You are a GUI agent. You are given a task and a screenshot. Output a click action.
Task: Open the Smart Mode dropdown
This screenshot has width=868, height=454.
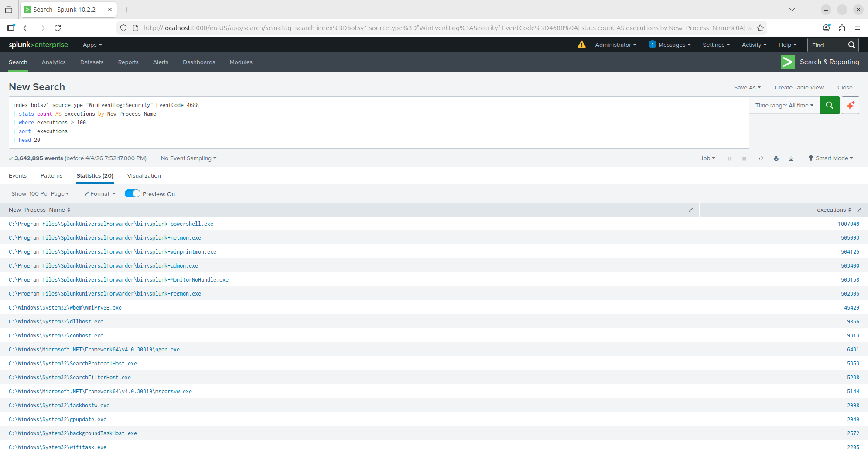[830, 158]
